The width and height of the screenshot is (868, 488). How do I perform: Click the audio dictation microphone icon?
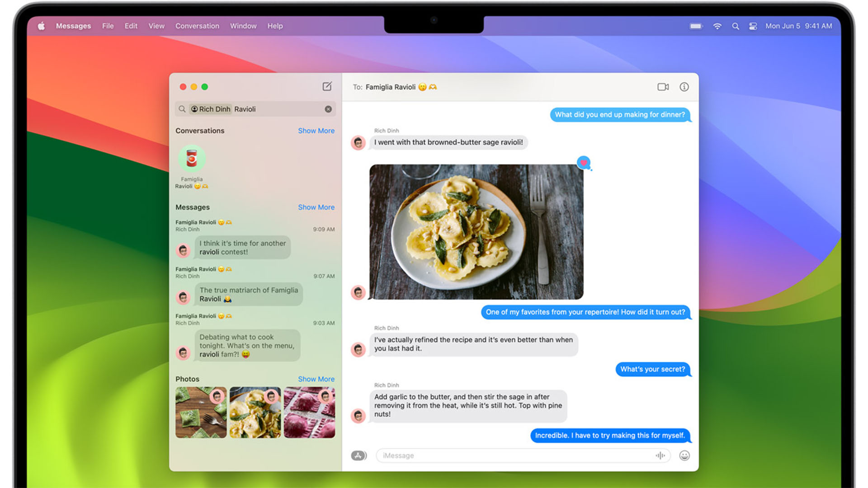660,454
